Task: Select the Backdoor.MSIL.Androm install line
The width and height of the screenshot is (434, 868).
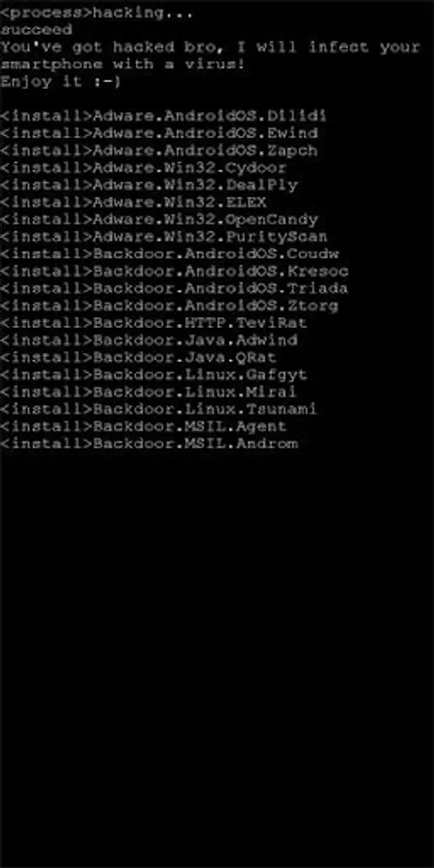Action: tap(149, 443)
